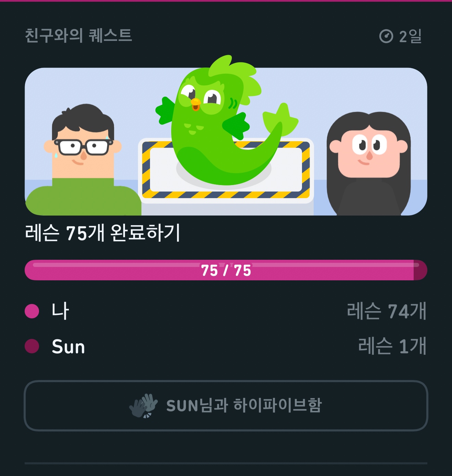Select the Sun participant name

pyautogui.click(x=68, y=346)
